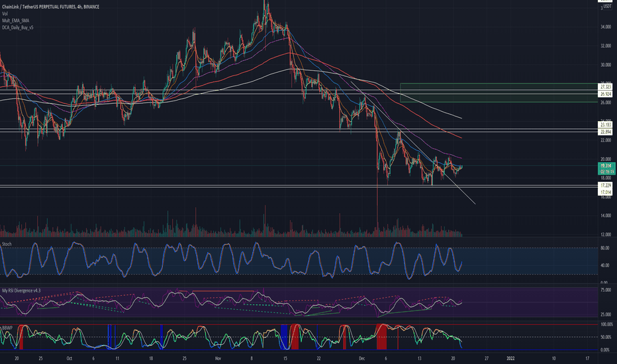Select the descending white trendline
617x364 pixels.
click(413, 142)
